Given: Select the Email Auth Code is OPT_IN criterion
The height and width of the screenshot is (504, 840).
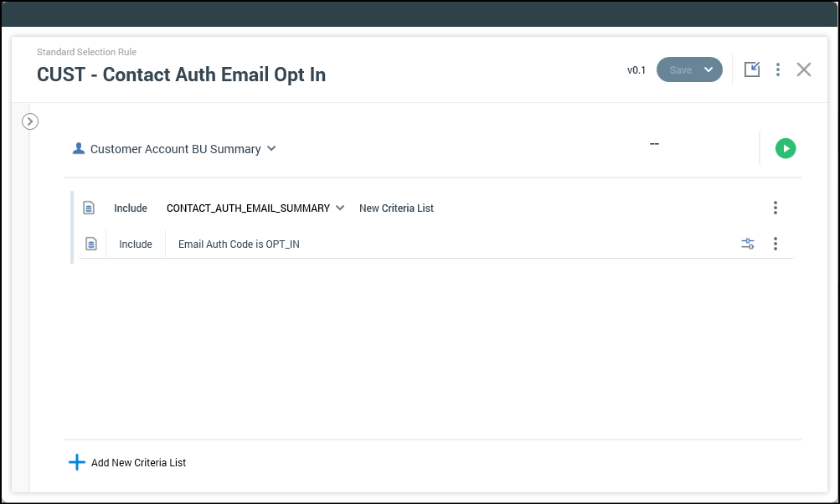Looking at the screenshot, I should (239, 244).
